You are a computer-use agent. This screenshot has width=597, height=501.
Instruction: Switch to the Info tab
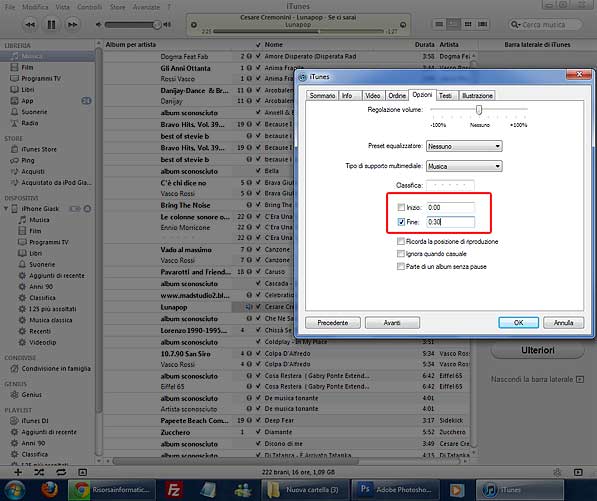(x=347, y=96)
